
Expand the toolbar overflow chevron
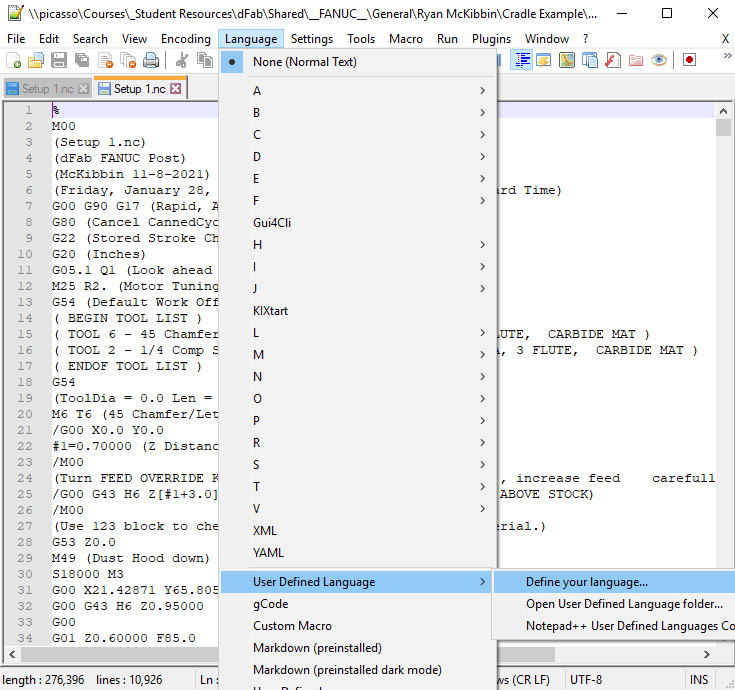[727, 56]
